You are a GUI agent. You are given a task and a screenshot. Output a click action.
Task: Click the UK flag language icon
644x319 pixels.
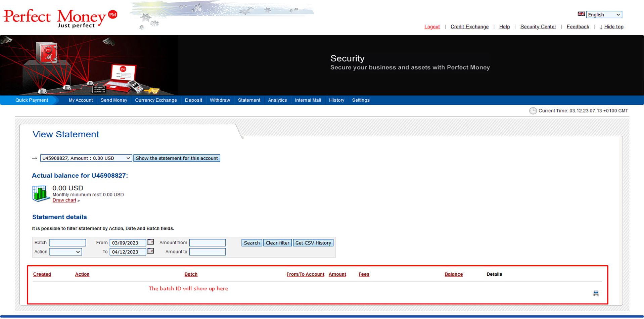click(581, 14)
